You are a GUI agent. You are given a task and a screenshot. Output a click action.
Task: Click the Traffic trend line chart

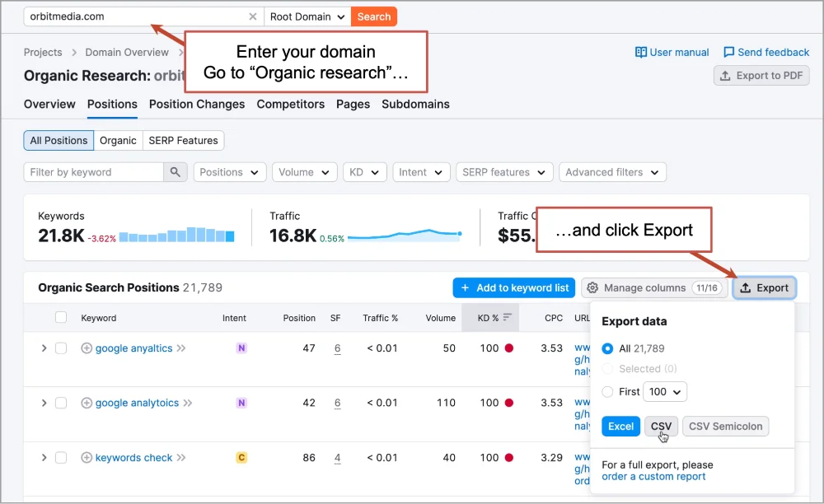pos(405,235)
